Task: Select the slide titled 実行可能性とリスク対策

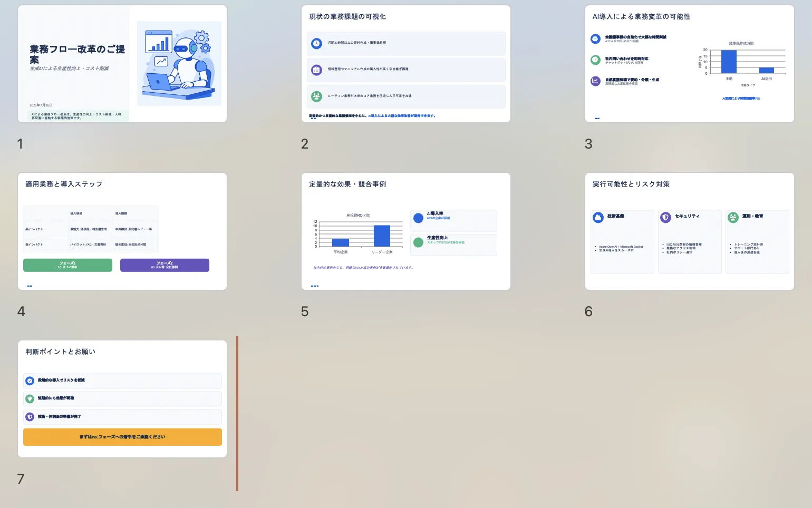Action: [689, 231]
